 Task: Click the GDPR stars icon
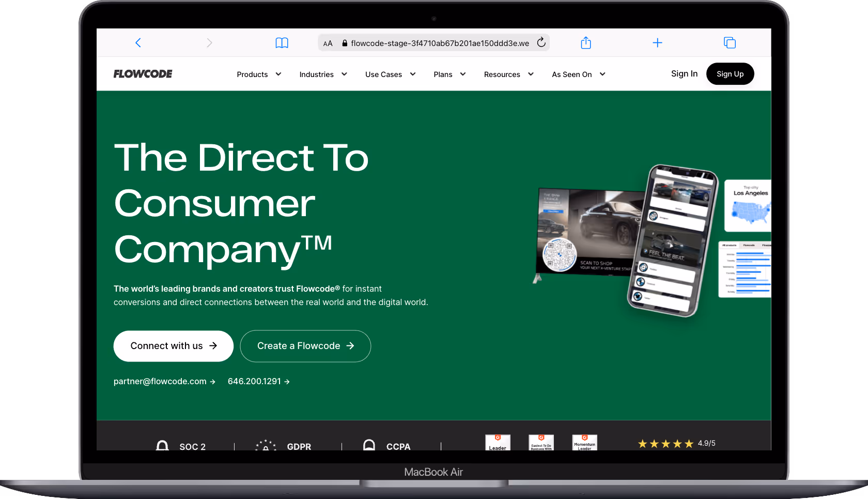[x=266, y=445]
